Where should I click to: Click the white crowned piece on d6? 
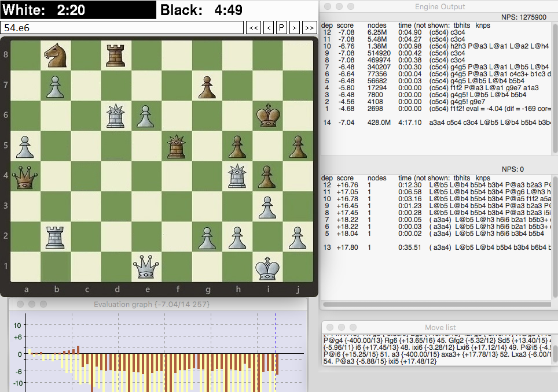[116, 117]
